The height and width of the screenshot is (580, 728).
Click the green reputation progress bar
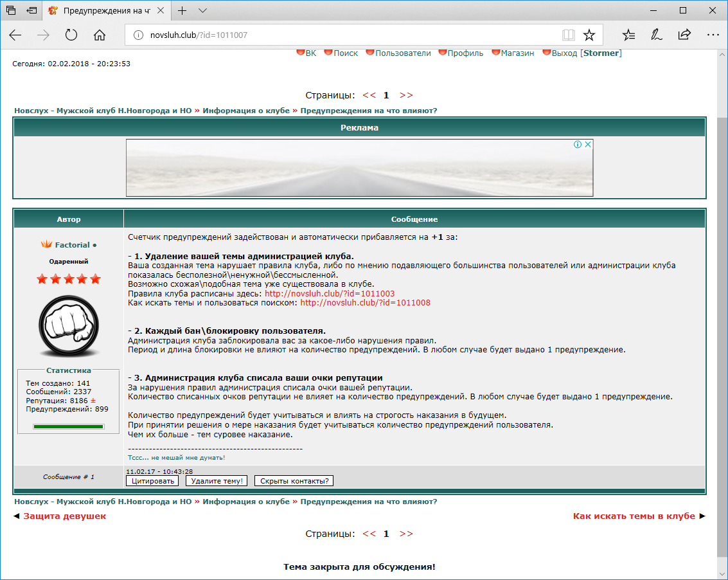[67, 426]
